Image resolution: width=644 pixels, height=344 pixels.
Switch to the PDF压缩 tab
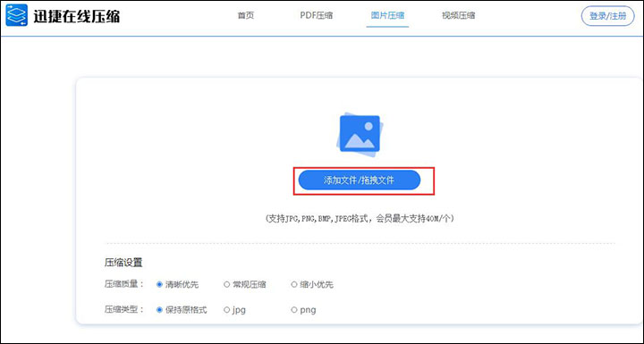coord(317,16)
